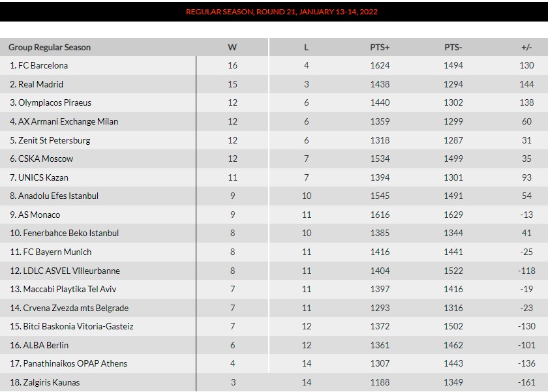Open the Real Madrid team link
Viewport: 548px width, 392px height.
(45, 84)
